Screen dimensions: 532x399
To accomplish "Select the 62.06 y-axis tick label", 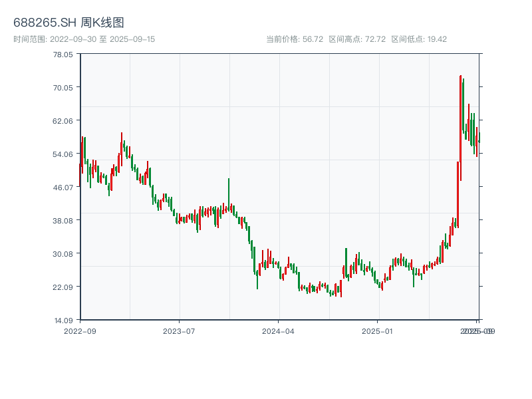I will point(63,120).
